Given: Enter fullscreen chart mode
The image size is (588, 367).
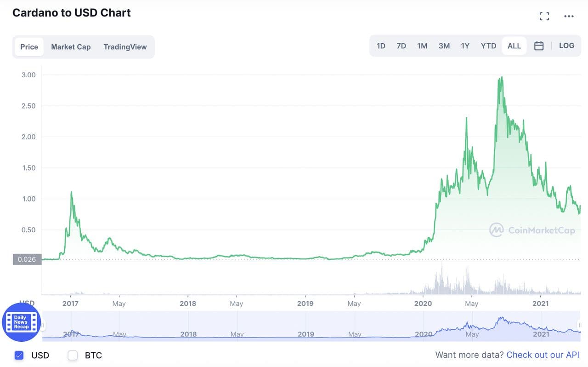Looking at the screenshot, I should (544, 17).
